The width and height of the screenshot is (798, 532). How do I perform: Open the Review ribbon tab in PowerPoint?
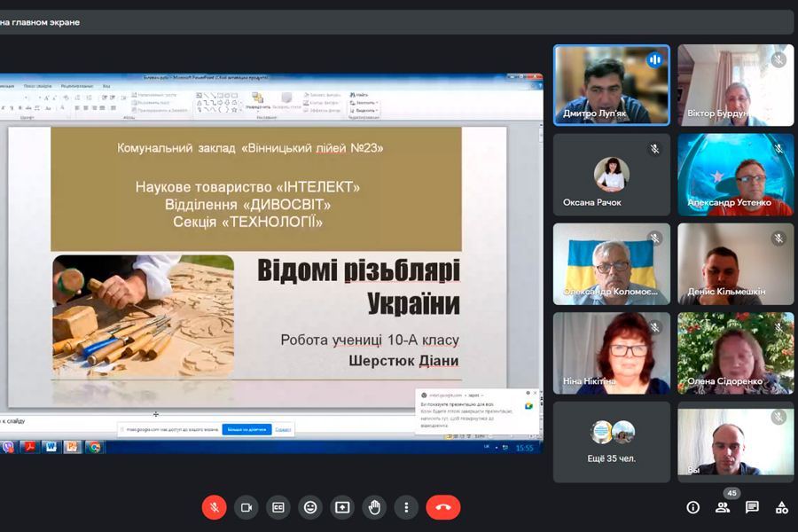[77, 86]
